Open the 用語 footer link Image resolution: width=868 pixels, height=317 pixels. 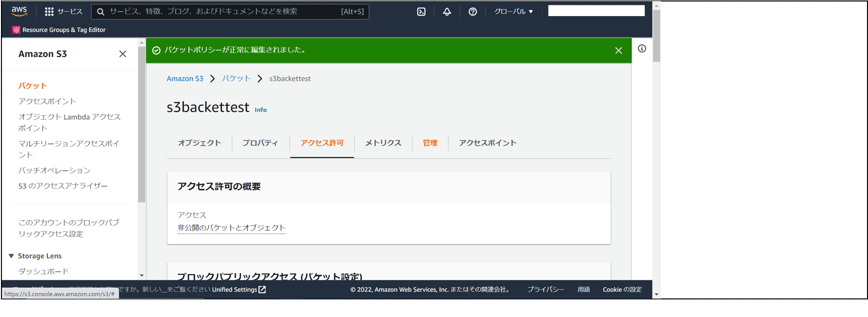tap(584, 290)
